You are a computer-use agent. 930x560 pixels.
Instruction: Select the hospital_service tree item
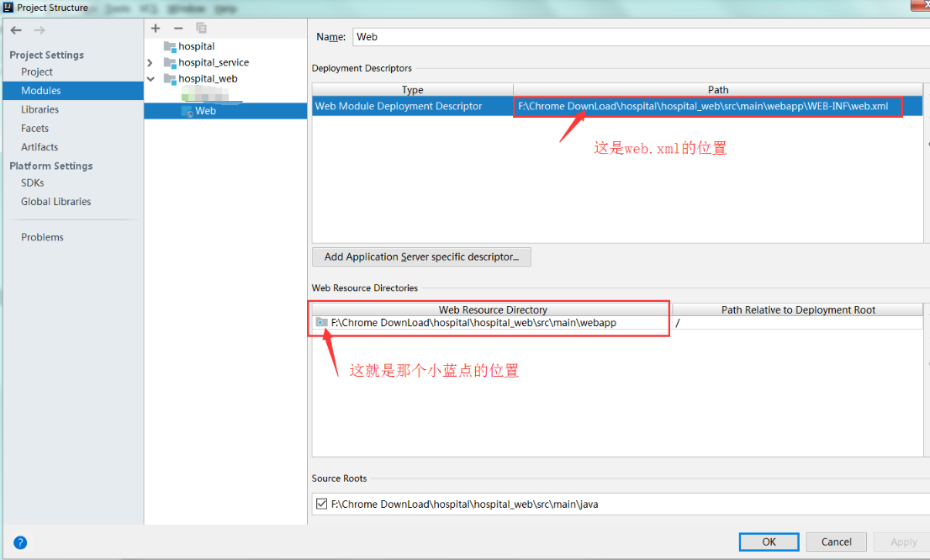(x=214, y=62)
